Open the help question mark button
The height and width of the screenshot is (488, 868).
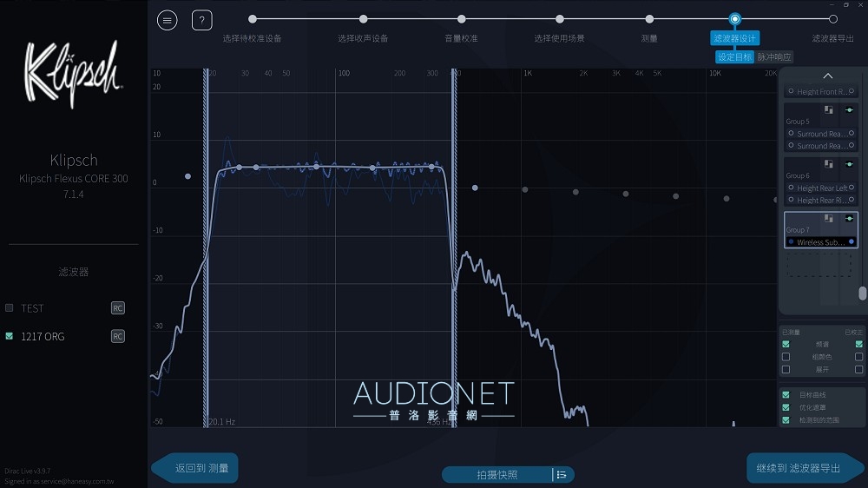pyautogui.click(x=201, y=21)
